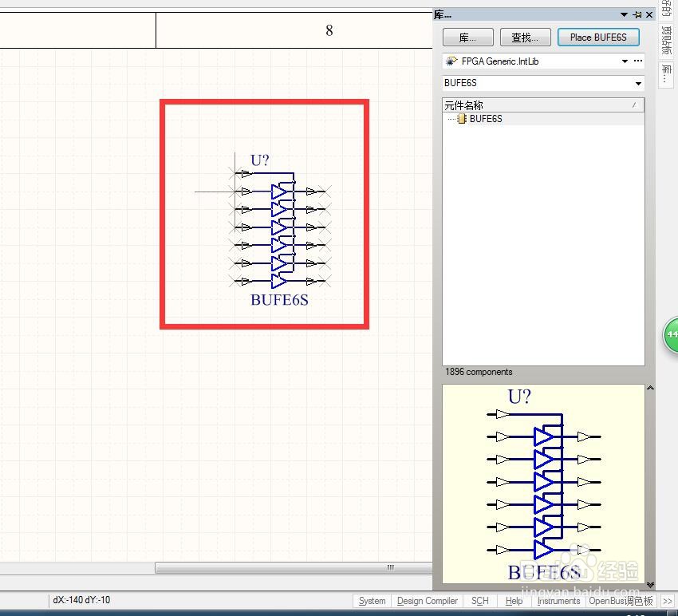Expand the BUFE6S filter dropdown arrow

pyautogui.click(x=638, y=83)
